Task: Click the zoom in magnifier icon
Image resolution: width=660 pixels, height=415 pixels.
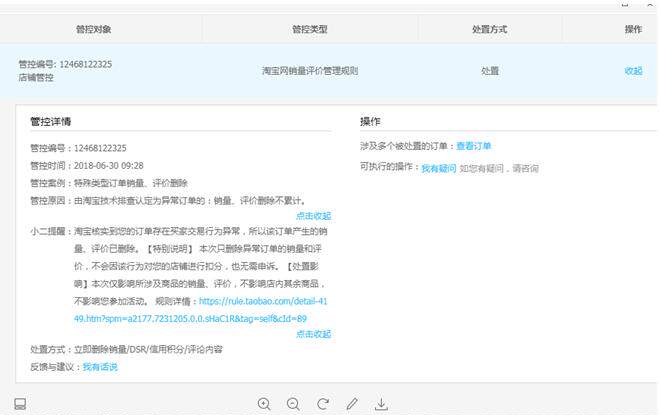Action: (264, 404)
